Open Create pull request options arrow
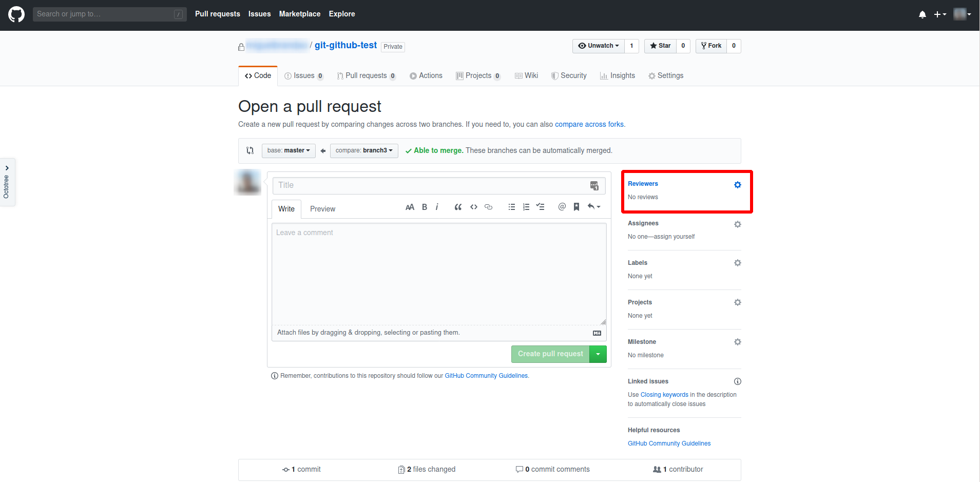 pos(598,354)
